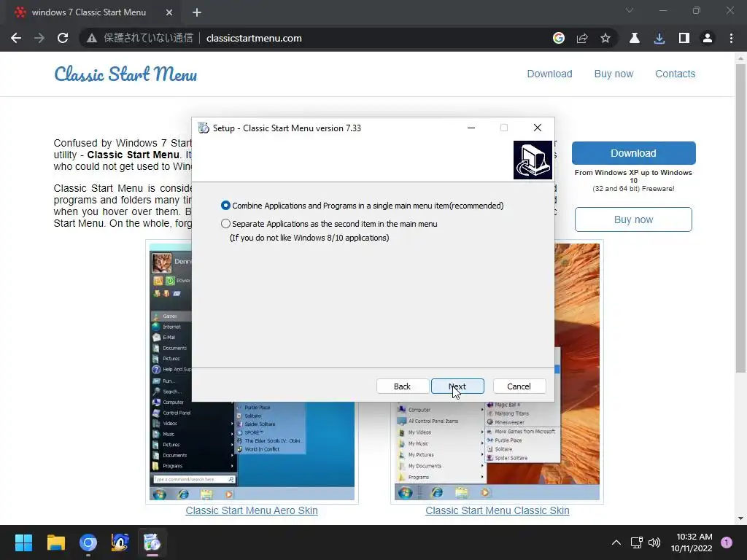Open the Buy now navigation link
Screen dimensions: 747x560
pyautogui.click(x=614, y=74)
